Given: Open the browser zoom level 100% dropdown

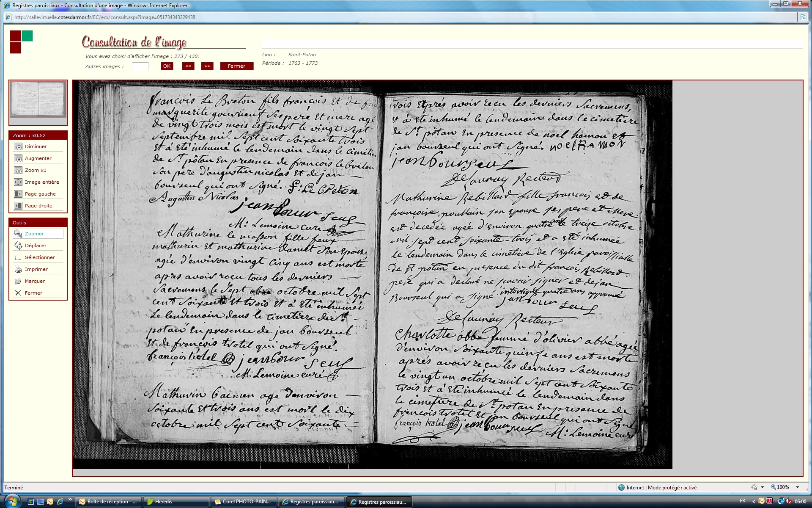Looking at the screenshot, I should [797, 487].
